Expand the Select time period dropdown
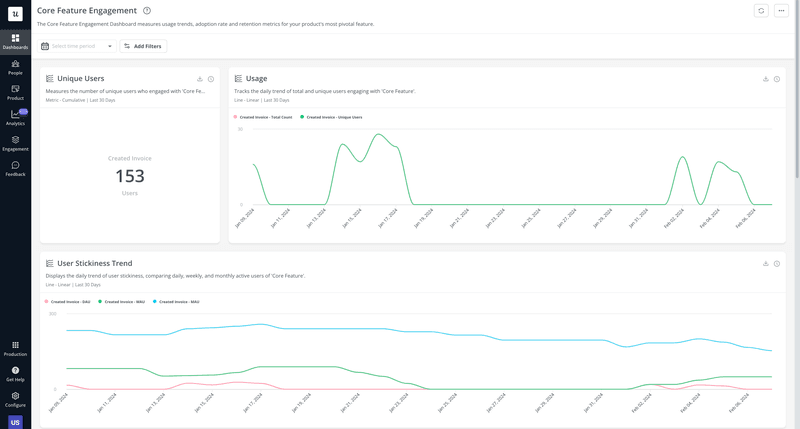 [x=77, y=46]
